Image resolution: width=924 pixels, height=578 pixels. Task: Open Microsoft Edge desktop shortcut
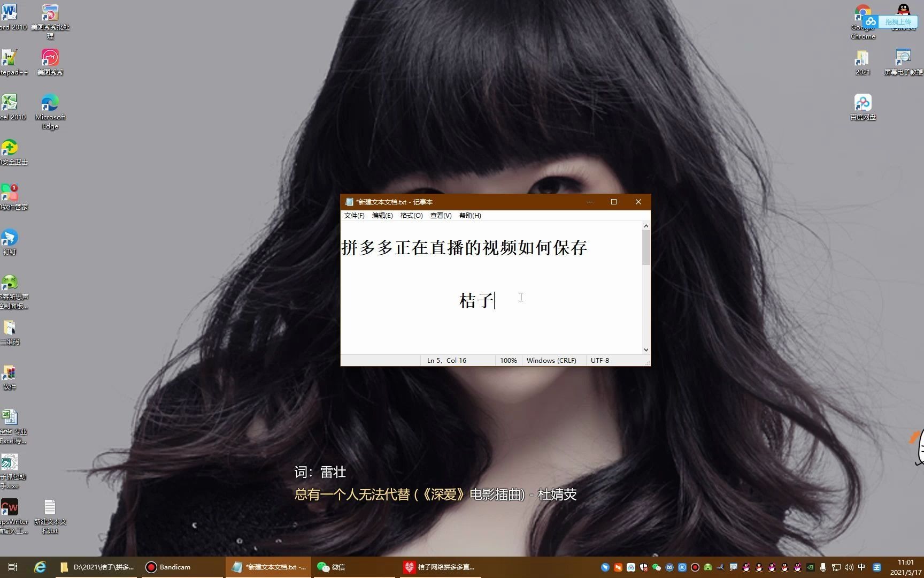50,111
